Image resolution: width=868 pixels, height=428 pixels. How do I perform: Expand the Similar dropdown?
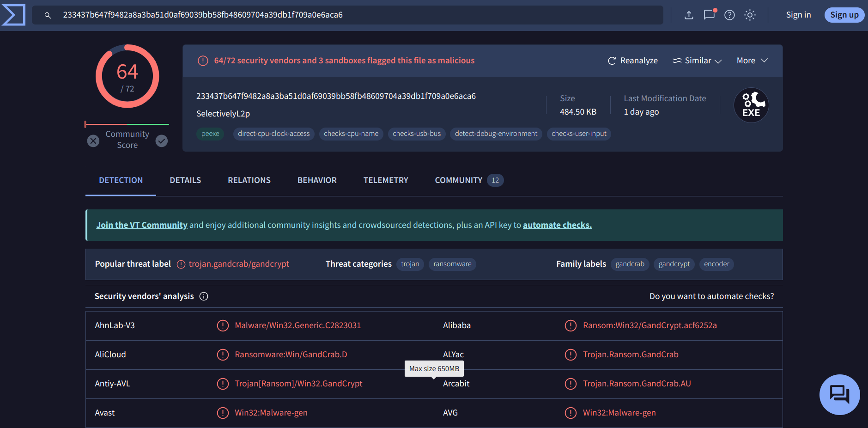[697, 61]
